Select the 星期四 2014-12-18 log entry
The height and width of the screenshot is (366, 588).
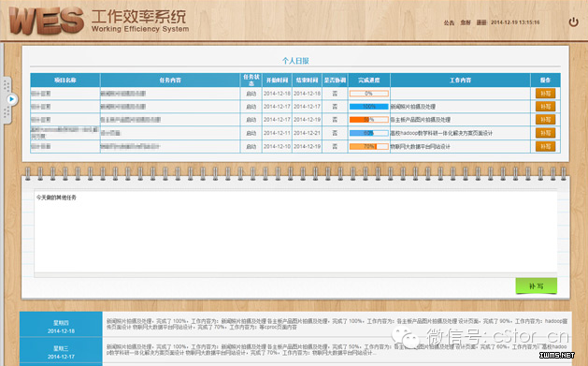[61, 325]
